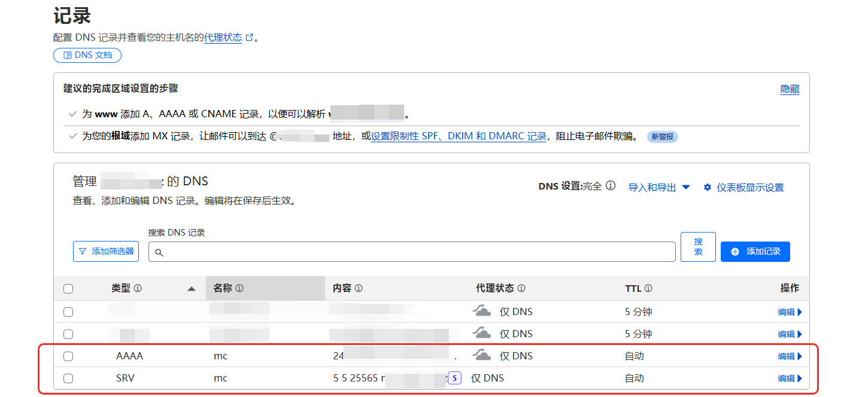The height and width of the screenshot is (397, 868).
Task: Click the info icon beside DNS 设置:完全
Action: pyautogui.click(x=611, y=186)
